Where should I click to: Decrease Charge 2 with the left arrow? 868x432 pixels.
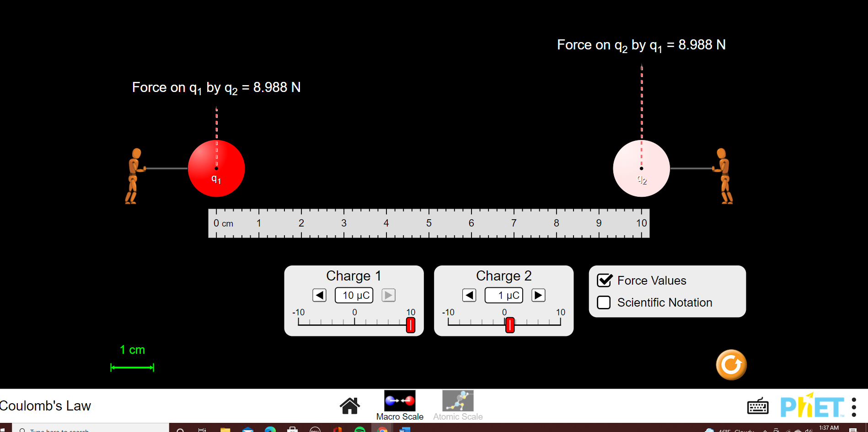(x=469, y=295)
